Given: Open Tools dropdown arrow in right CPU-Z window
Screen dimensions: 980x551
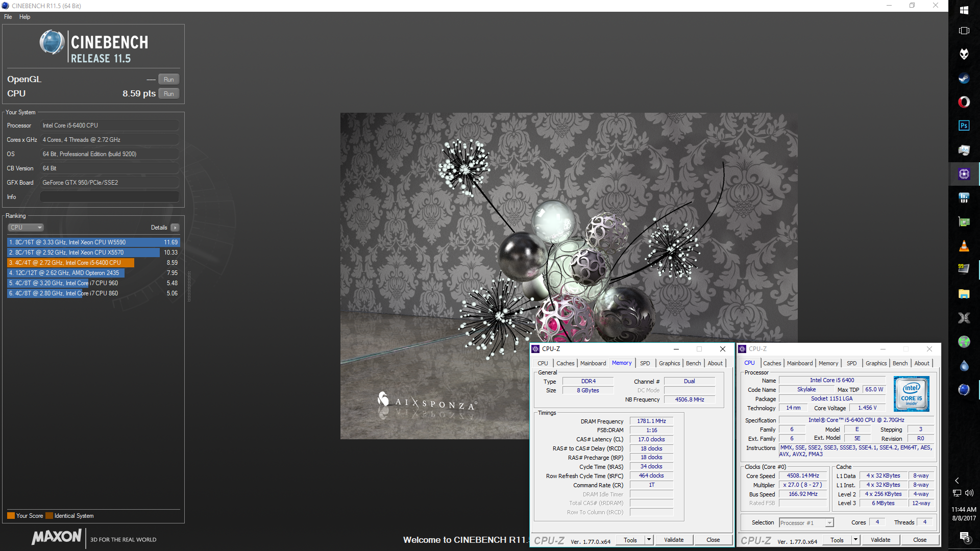Looking at the screenshot, I should click(855, 540).
